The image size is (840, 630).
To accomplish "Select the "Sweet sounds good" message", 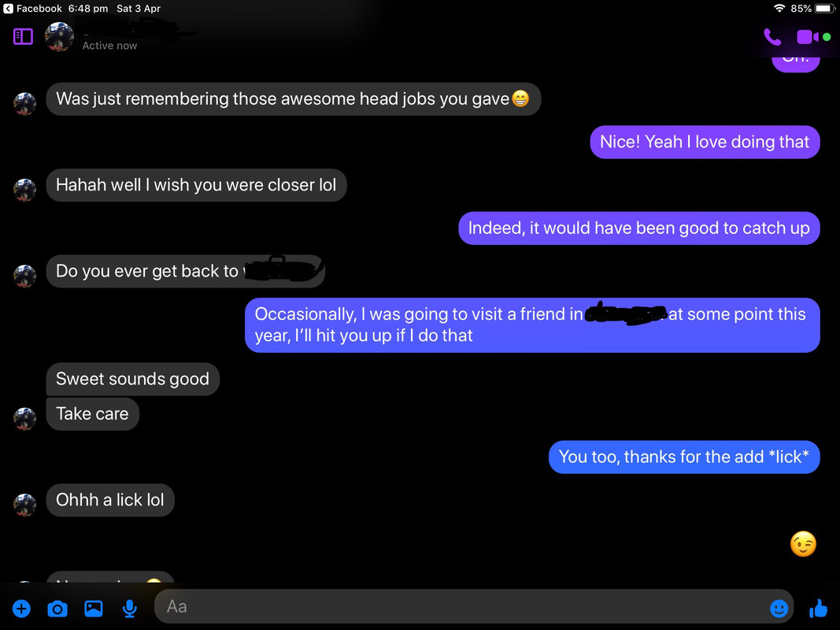I will tap(133, 379).
